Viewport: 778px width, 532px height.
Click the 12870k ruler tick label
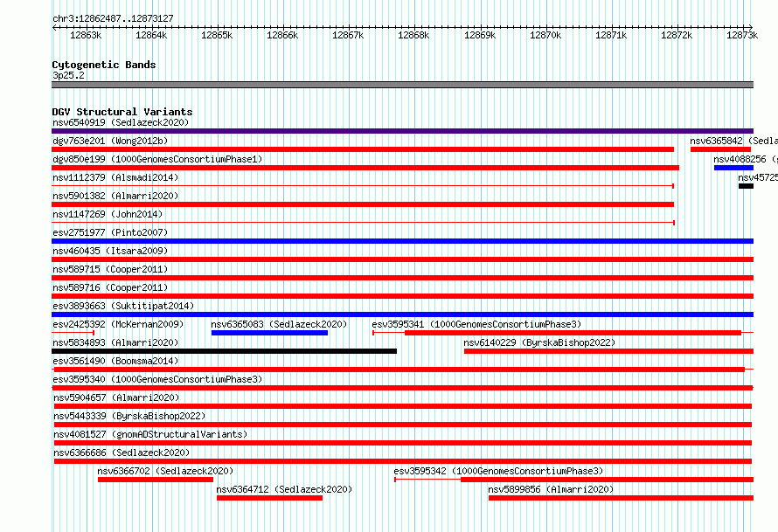545,35
